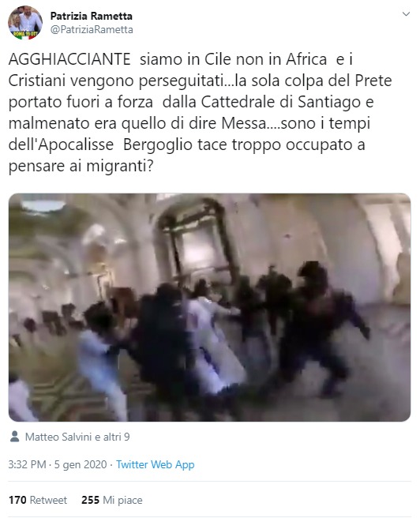This screenshot has width=420, height=518.
Task: Click the 3:32 PM timestamp
Action: coord(27,464)
